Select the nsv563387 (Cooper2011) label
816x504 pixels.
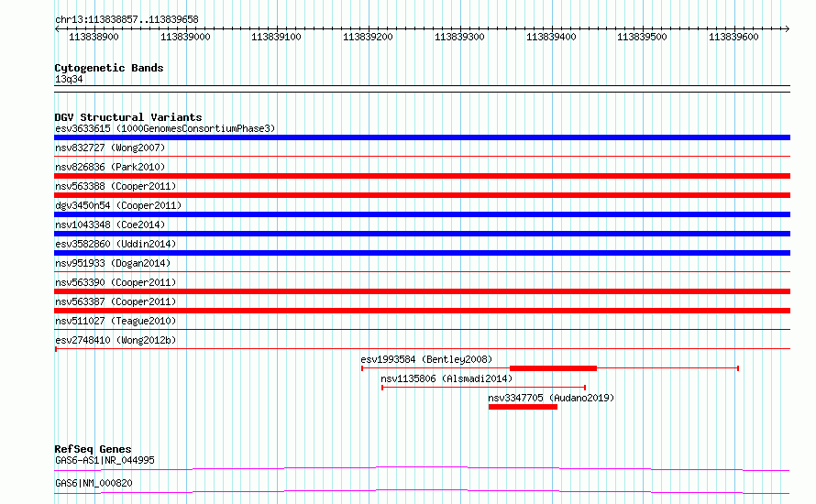pos(116,301)
